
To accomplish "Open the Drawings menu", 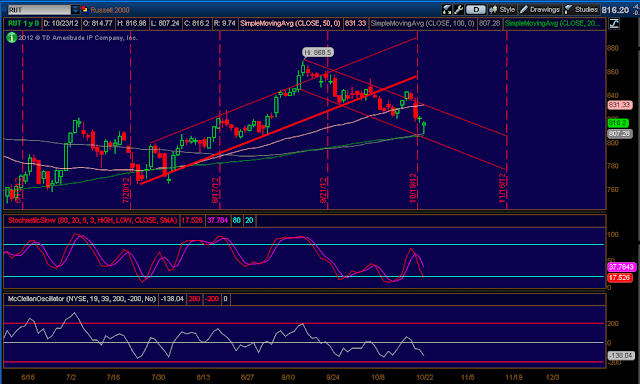I will point(540,9).
